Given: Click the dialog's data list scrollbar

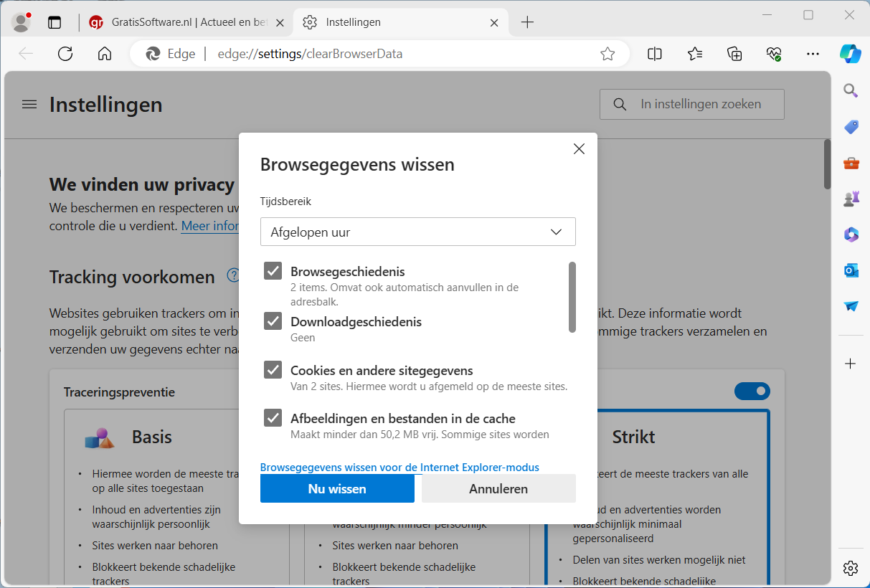Looking at the screenshot, I should pos(572,297).
